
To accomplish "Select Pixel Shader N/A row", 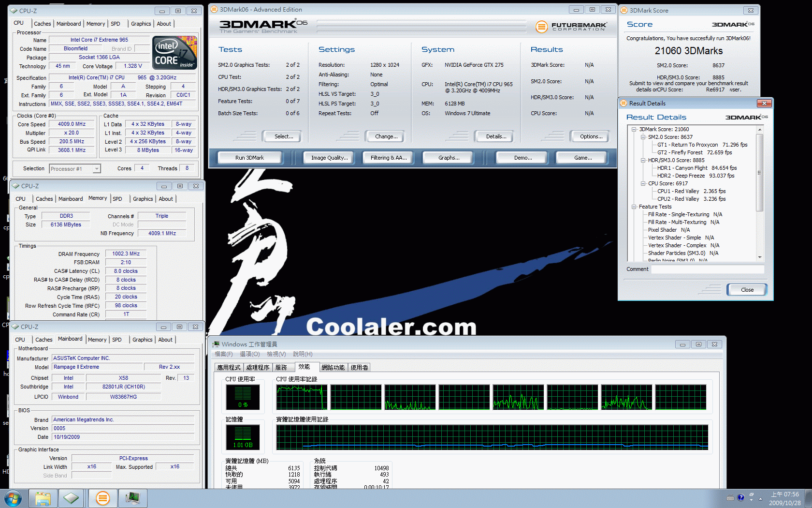I will (x=668, y=230).
